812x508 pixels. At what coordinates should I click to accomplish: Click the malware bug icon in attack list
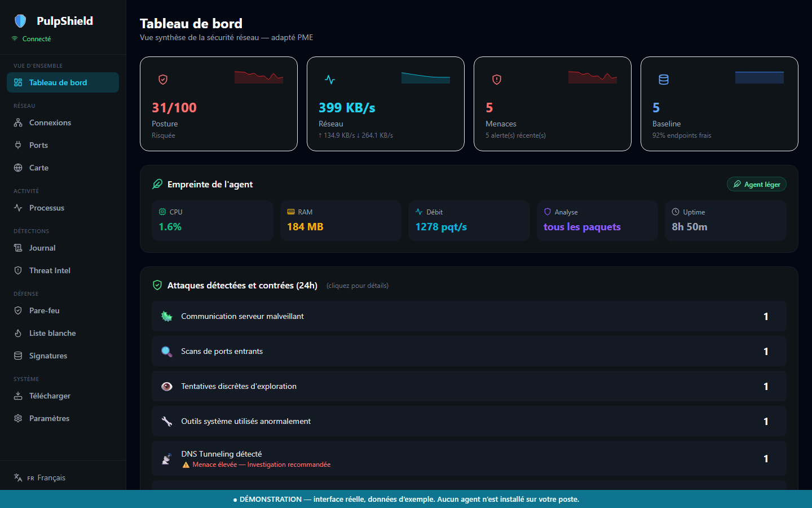167,316
